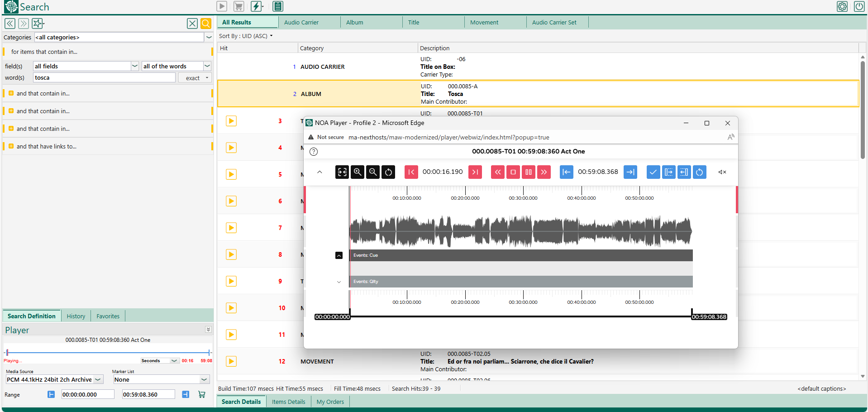Viewport: 868px width, 412px height.
Task: Click the zoom out waveform icon
Action: click(x=373, y=172)
